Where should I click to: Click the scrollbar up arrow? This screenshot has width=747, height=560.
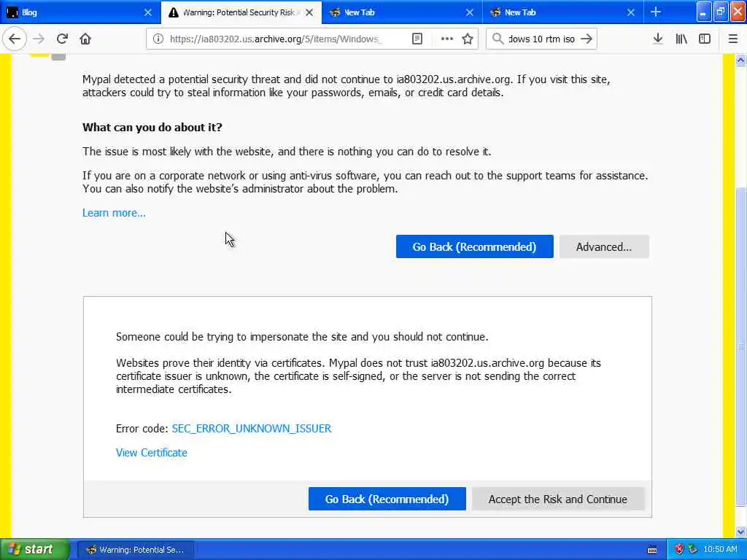(740, 61)
